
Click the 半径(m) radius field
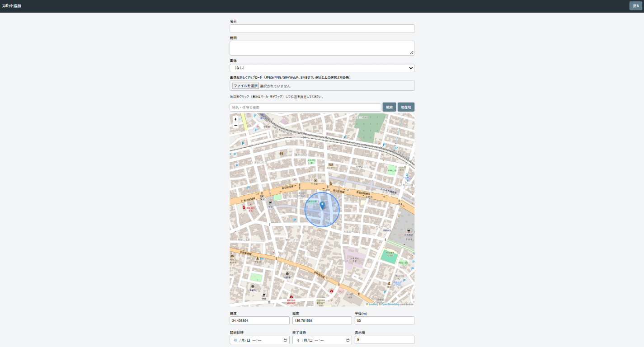(x=385, y=320)
